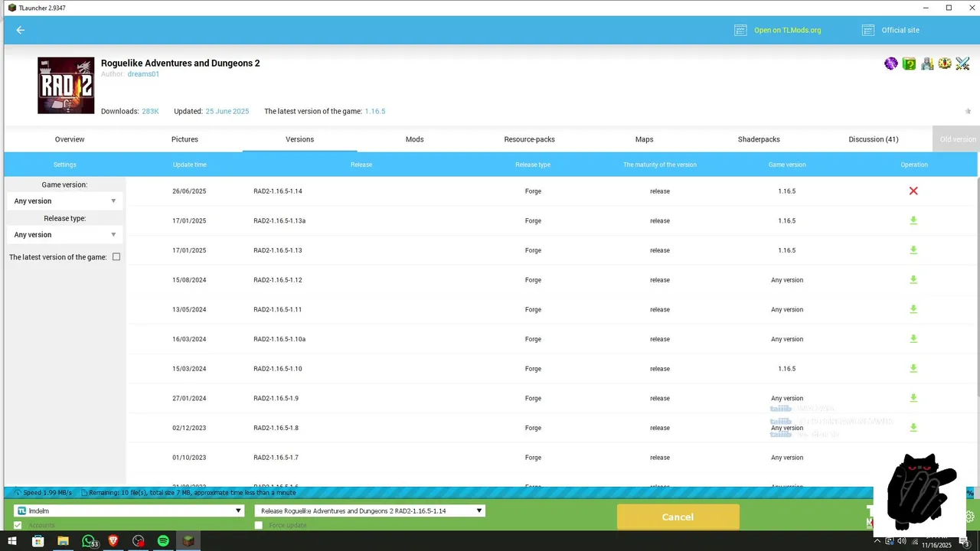The width and height of the screenshot is (980, 551).
Task: Download version RAD2-1.16.5-1.12
Action: click(913, 280)
